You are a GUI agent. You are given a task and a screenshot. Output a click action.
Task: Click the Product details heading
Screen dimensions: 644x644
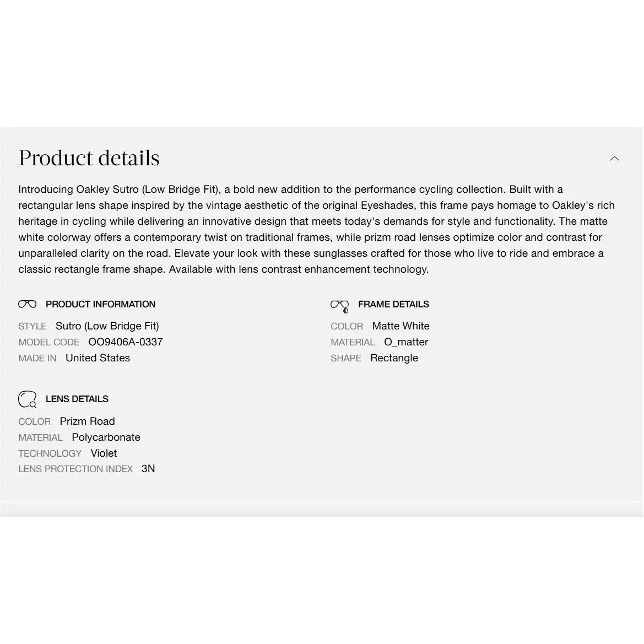(89, 158)
